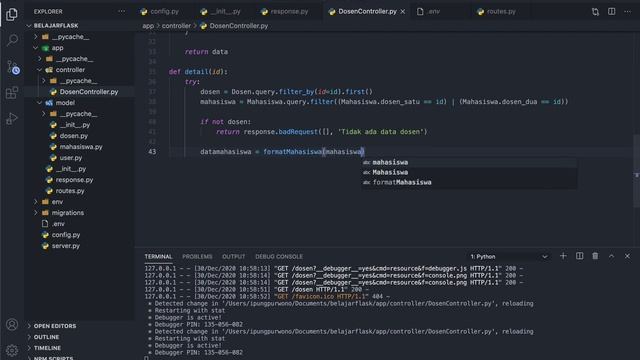
Task: Close the terminal panel
Action: click(x=627, y=256)
